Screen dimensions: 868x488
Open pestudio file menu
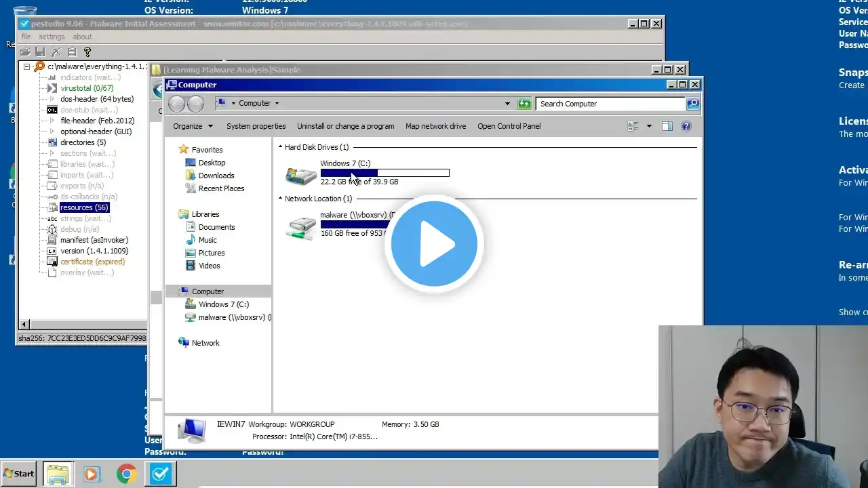tap(26, 37)
